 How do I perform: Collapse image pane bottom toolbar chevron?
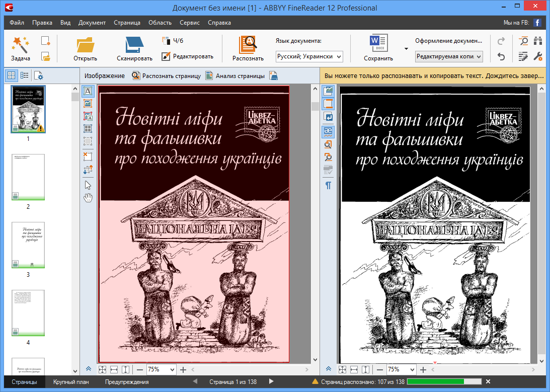point(89,369)
